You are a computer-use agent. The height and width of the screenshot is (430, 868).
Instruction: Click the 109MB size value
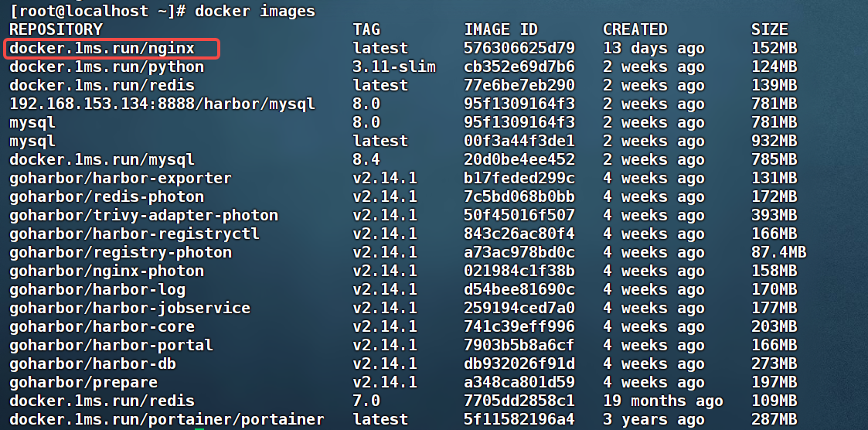(774, 401)
